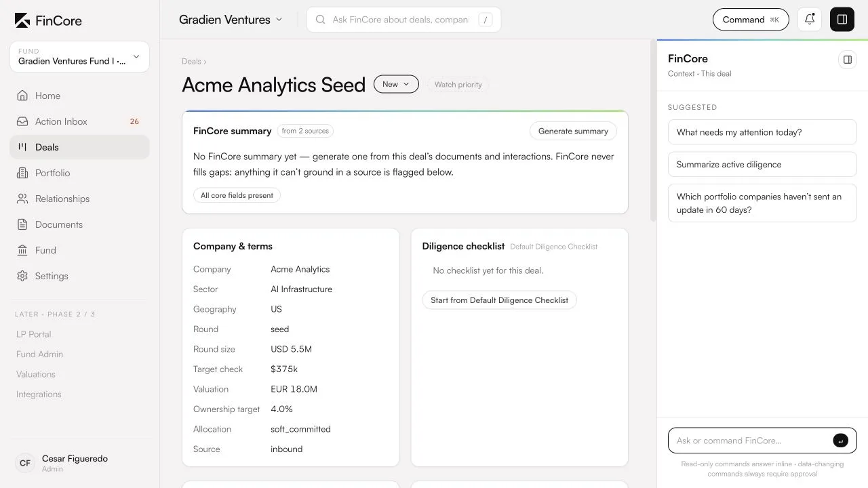Click the send arrow button in chat
The image size is (868, 488).
click(840, 441)
